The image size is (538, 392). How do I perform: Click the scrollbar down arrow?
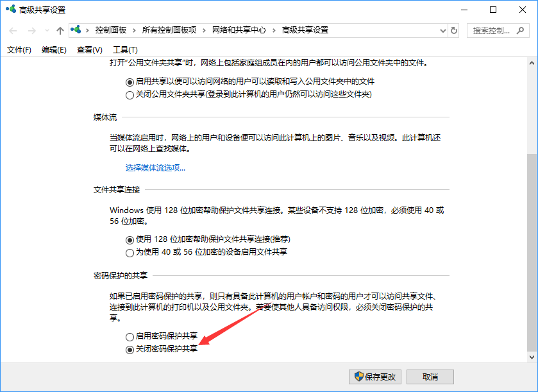(x=532, y=357)
